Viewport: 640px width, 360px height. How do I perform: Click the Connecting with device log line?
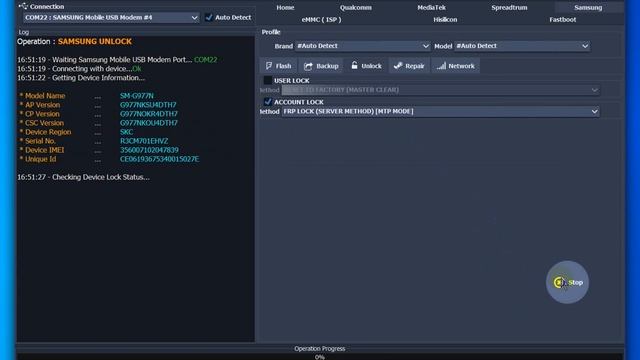(79, 69)
